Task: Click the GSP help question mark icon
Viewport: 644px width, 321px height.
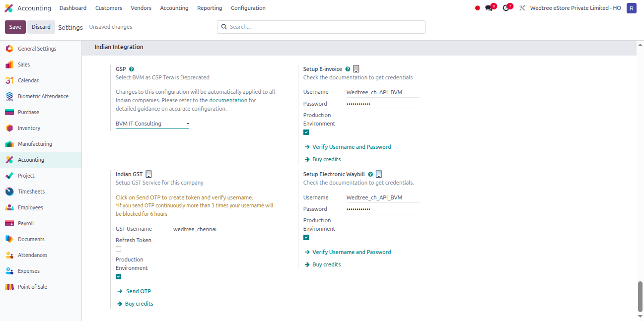Action: (x=132, y=69)
